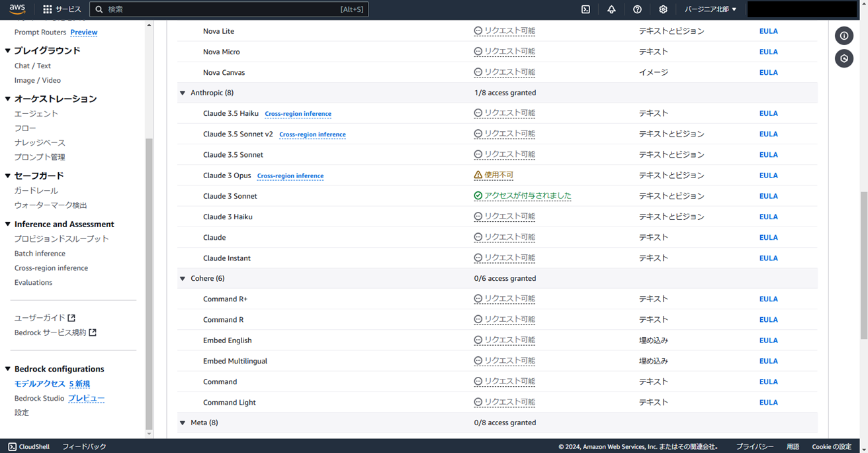Image resolution: width=868 pixels, height=453 pixels.
Task: Open Prompt Routers Preview link
Action: click(x=84, y=32)
